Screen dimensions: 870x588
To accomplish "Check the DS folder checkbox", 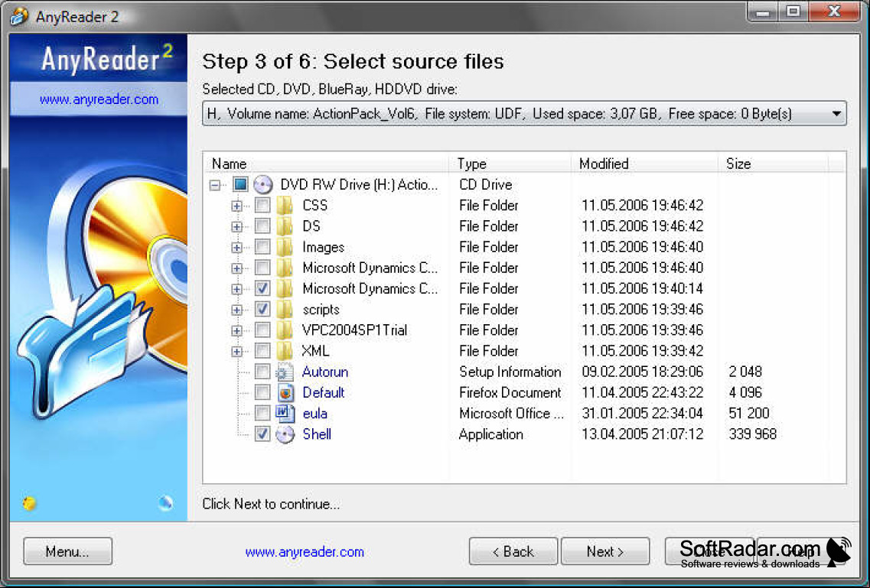I will (262, 226).
